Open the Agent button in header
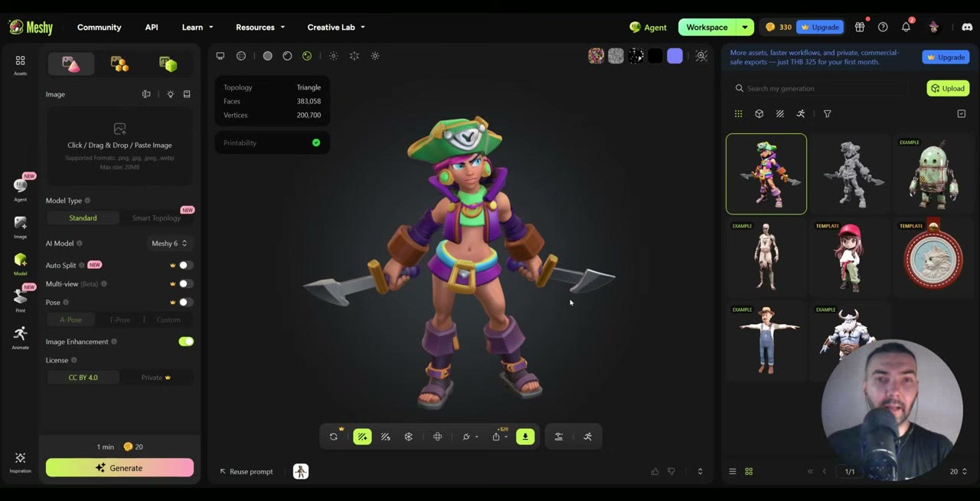Image resolution: width=980 pixels, height=501 pixels. (648, 27)
